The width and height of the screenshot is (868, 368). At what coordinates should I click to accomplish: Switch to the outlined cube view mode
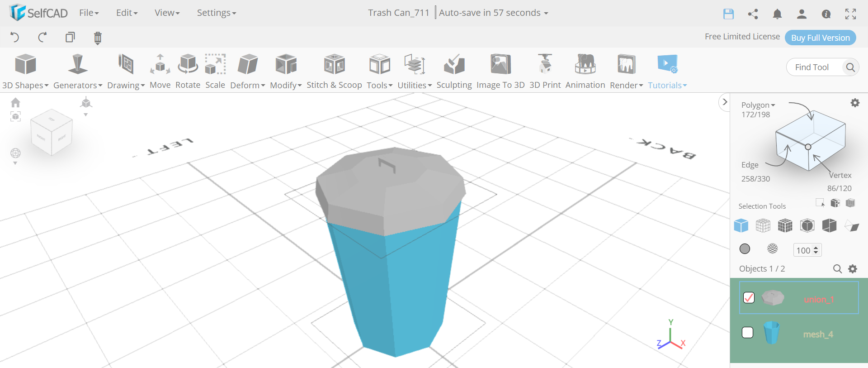(807, 225)
